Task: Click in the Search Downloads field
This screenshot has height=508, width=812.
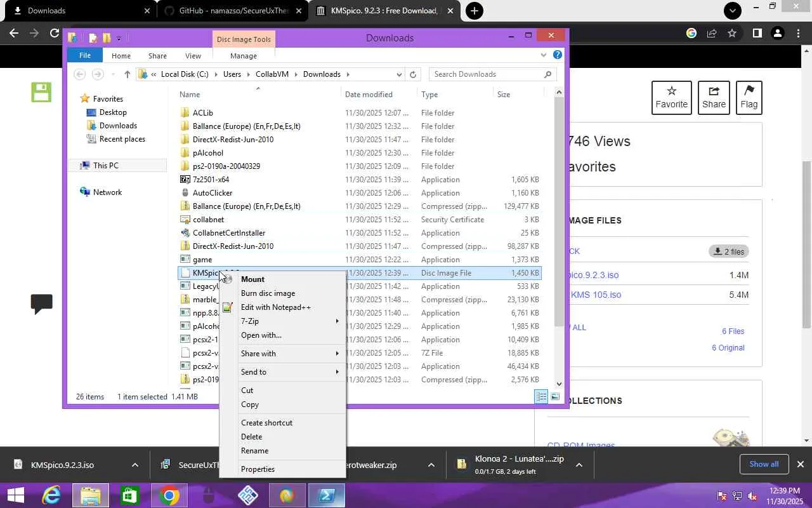Action: pos(486,74)
